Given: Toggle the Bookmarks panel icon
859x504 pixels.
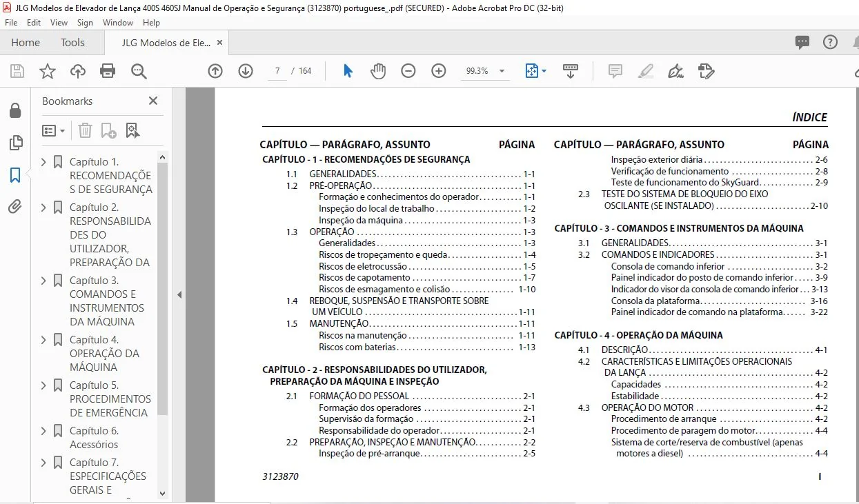Looking at the screenshot, I should coord(15,175).
